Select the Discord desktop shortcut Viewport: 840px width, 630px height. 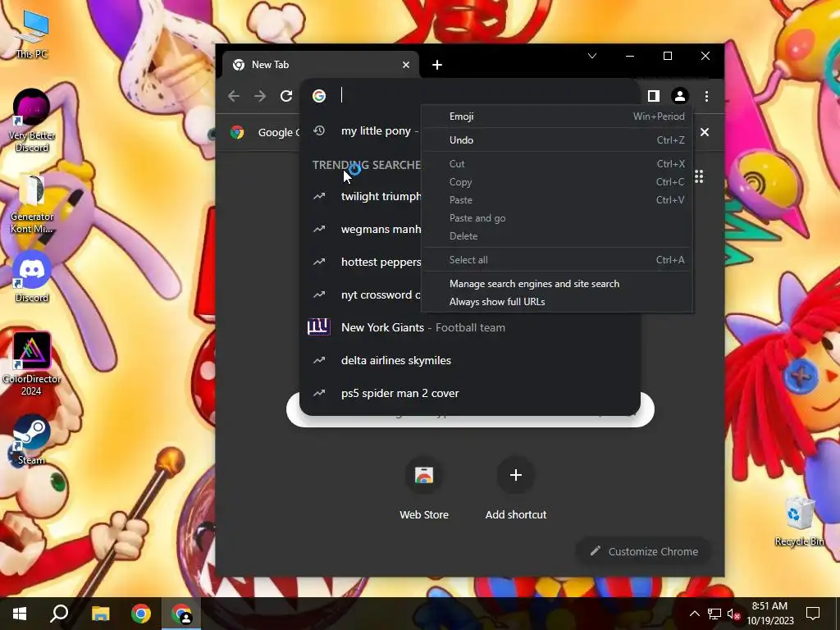tap(32, 277)
